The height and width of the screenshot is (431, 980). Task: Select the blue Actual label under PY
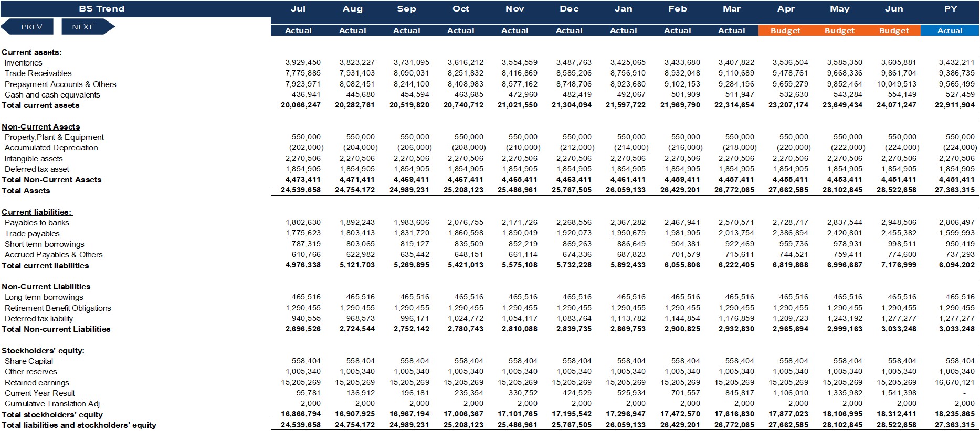pos(950,30)
